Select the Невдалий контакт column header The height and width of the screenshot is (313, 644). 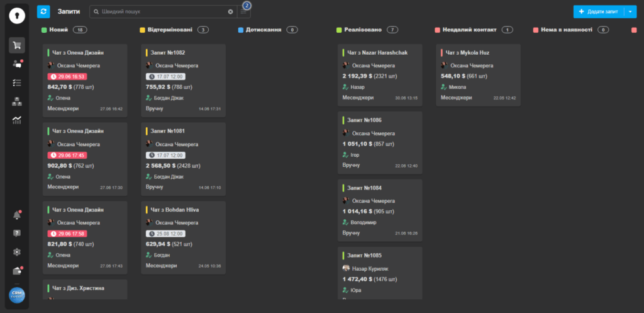pyautogui.click(x=469, y=30)
